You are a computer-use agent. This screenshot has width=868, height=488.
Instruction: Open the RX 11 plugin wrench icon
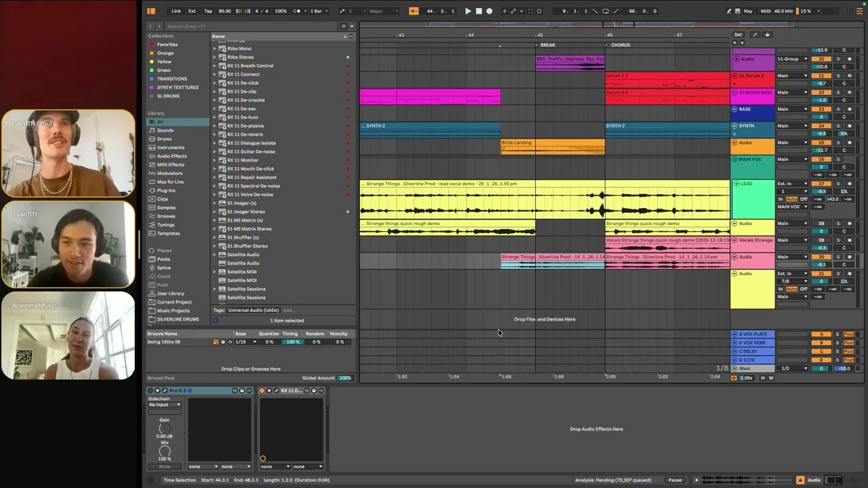[x=276, y=390]
